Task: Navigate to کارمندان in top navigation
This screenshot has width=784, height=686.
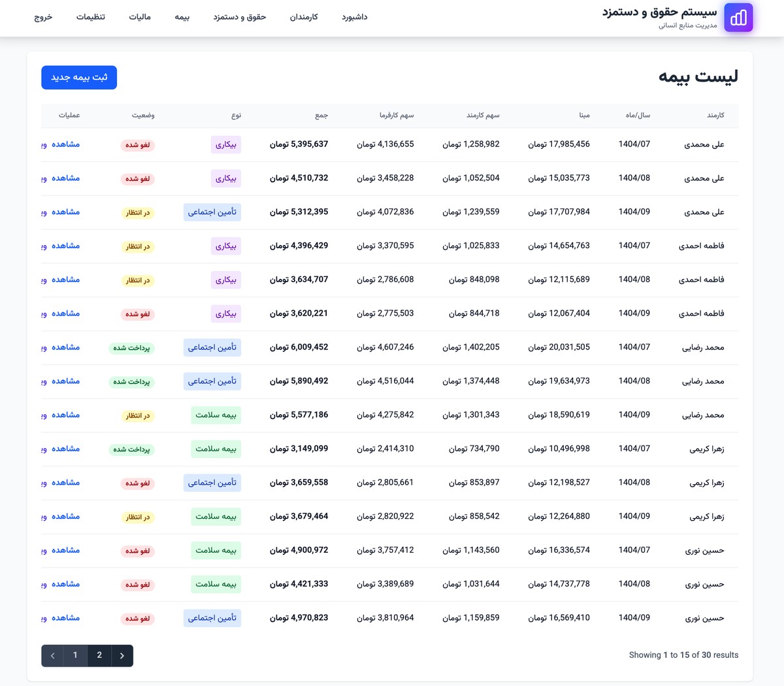Action: 304,17
